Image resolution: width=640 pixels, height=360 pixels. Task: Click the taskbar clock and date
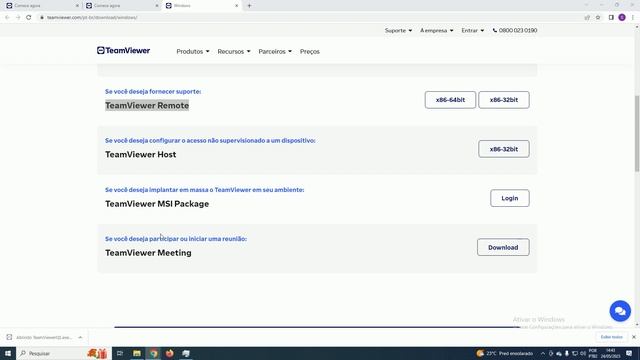(x=610, y=353)
